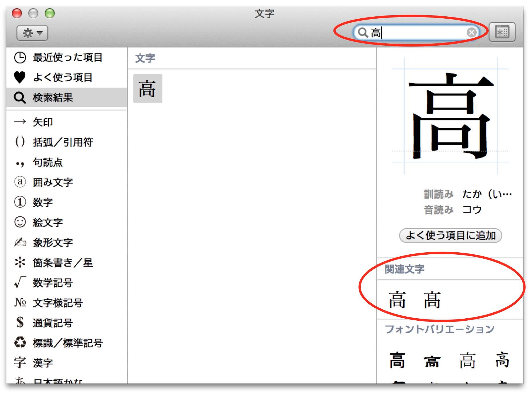Viewport: 532px width, 395px height.
Task: Select the magnifier icon for 検索結果
Action: click(x=20, y=98)
